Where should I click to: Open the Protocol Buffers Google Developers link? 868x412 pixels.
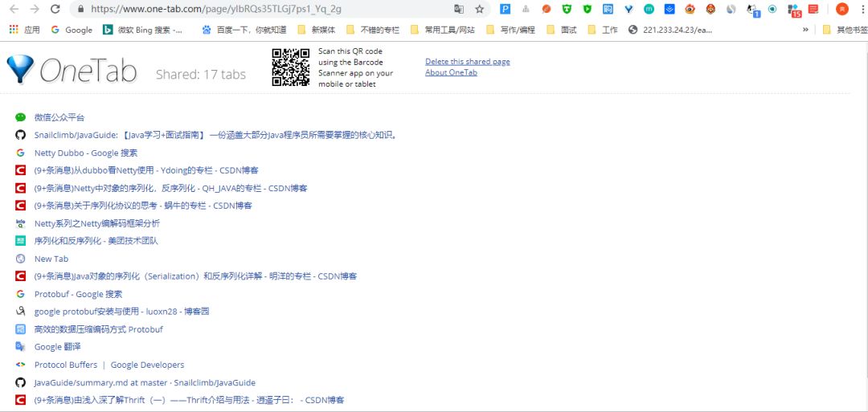pos(109,365)
